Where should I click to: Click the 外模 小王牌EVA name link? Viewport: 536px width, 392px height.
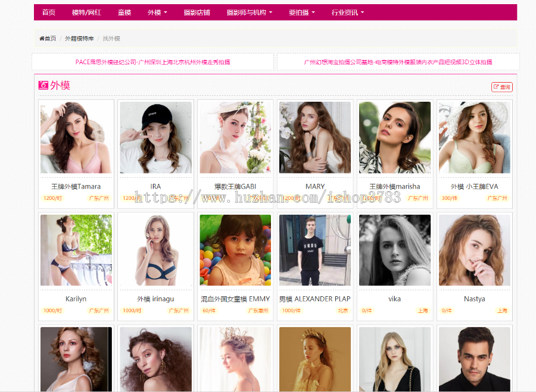(x=475, y=186)
